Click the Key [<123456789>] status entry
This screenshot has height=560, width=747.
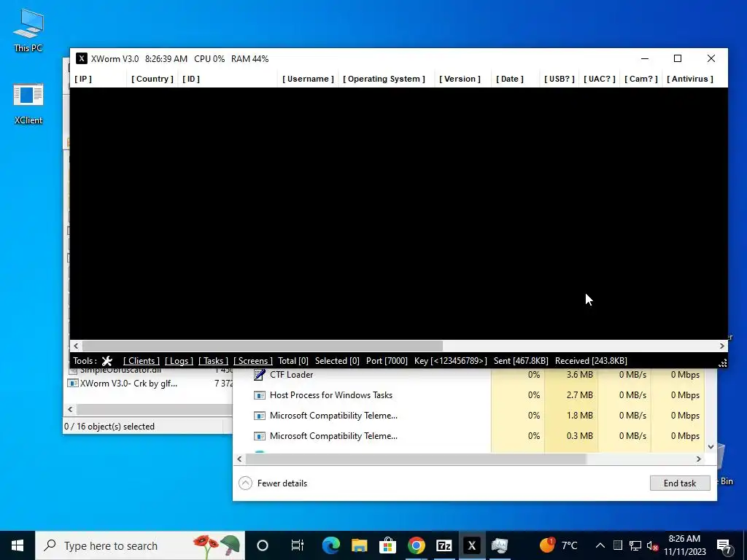click(x=451, y=361)
